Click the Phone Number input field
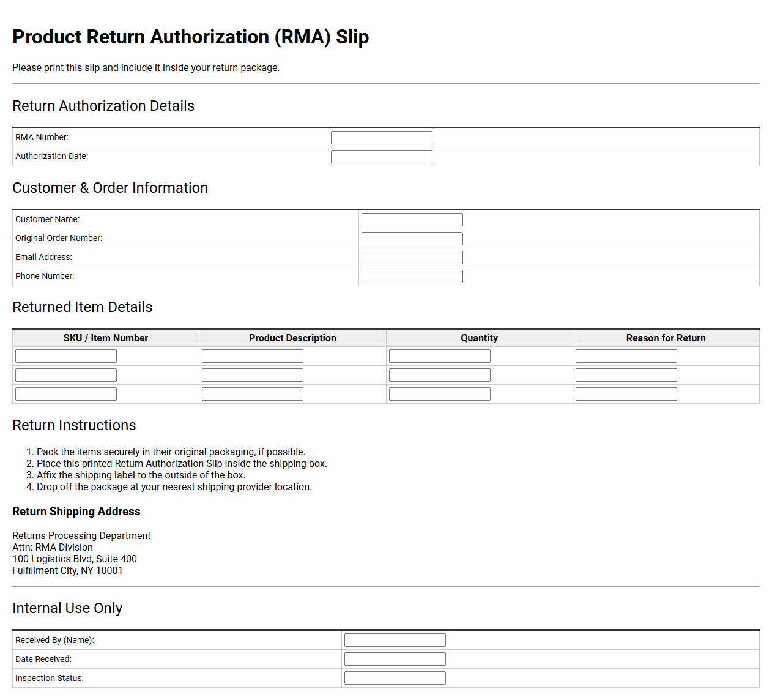This screenshot has width=772, height=700. (x=412, y=277)
